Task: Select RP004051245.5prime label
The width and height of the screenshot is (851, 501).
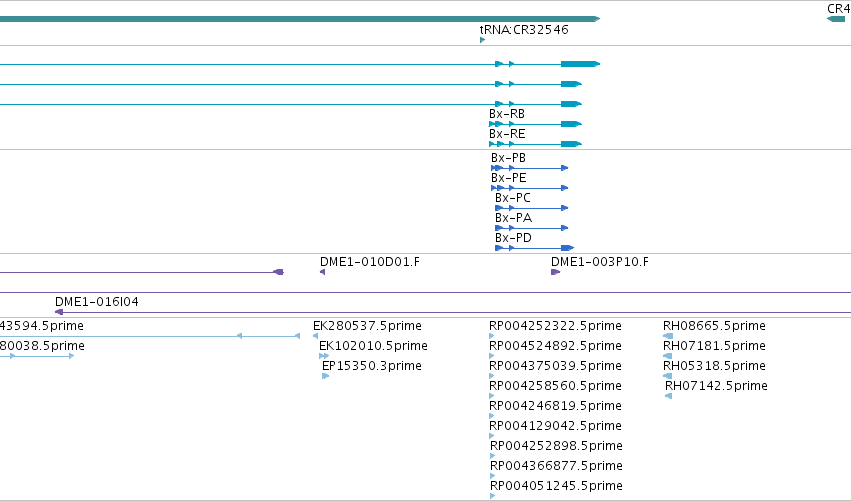Action: (x=556, y=486)
